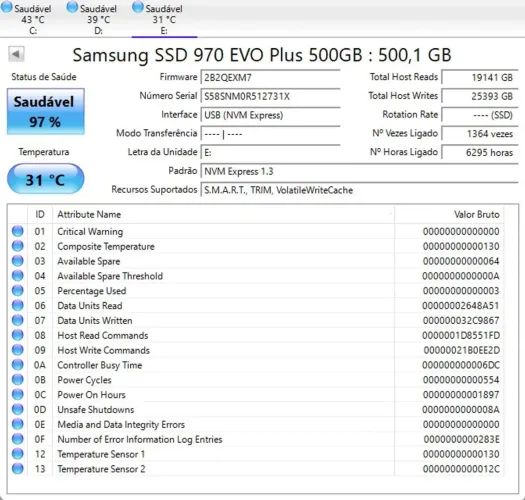The height and width of the screenshot is (500, 525).
Task: Click the Recursos Suportados field
Action: coord(359,190)
